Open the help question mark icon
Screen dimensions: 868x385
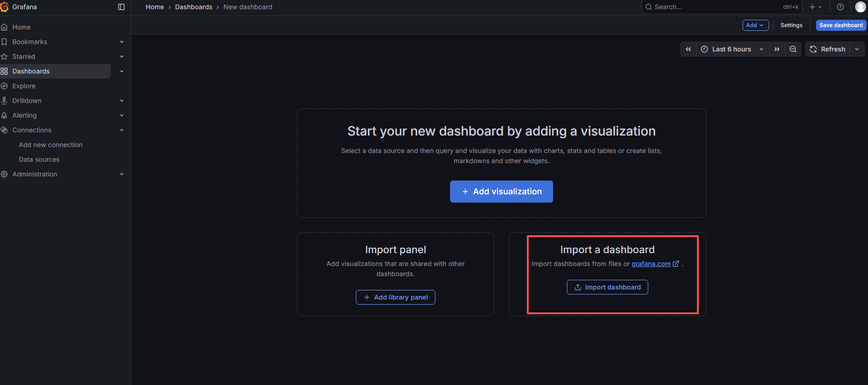(840, 7)
